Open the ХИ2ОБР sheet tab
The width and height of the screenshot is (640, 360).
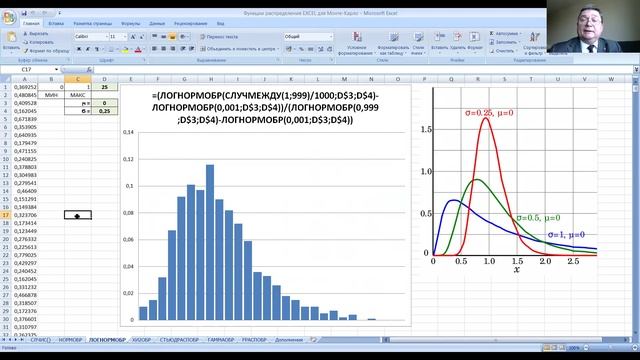[142, 340]
